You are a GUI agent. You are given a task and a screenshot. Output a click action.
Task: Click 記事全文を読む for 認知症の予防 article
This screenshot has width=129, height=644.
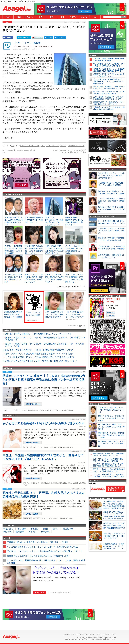(33, 514)
